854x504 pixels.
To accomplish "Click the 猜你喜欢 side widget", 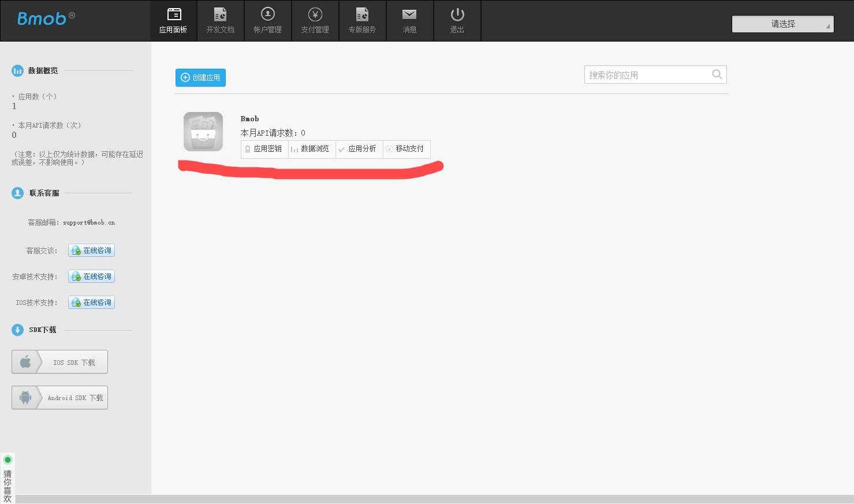I will [8, 479].
